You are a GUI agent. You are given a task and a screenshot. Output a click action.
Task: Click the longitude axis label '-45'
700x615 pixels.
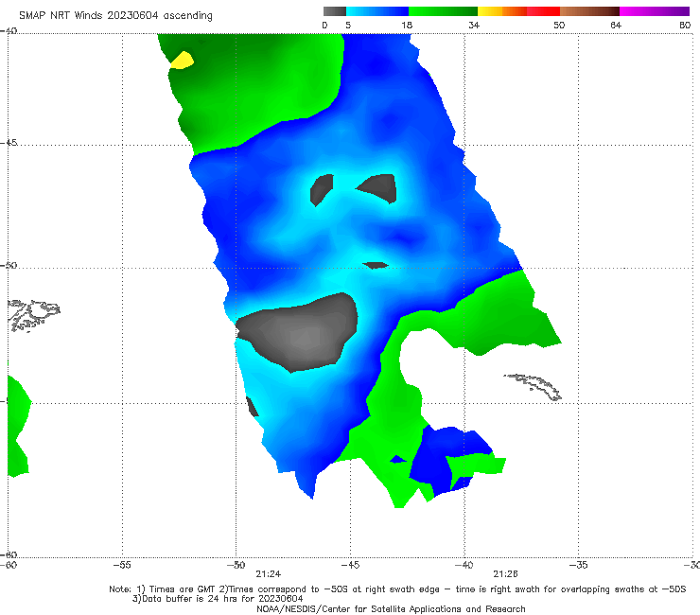pyautogui.click(x=350, y=565)
